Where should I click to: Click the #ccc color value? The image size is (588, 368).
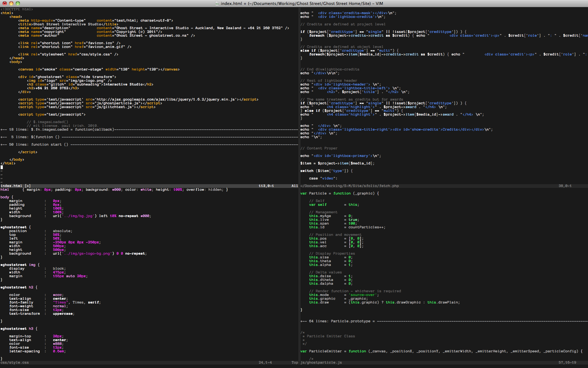pos(58,295)
